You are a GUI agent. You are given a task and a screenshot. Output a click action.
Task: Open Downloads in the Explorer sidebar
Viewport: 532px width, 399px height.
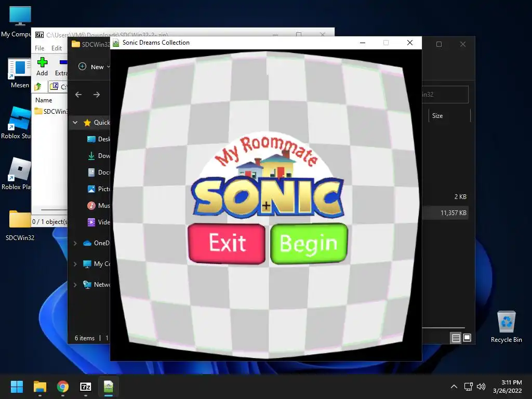(98, 156)
